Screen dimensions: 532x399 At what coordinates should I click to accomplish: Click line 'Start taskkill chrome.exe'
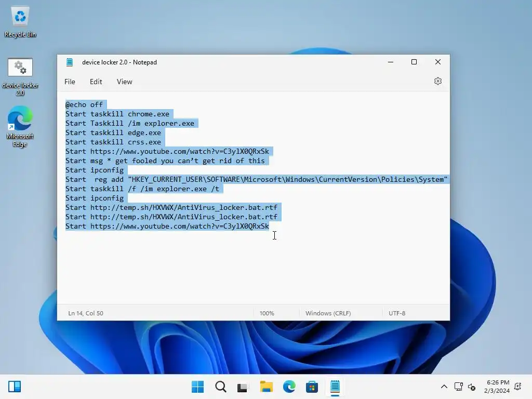coord(117,114)
